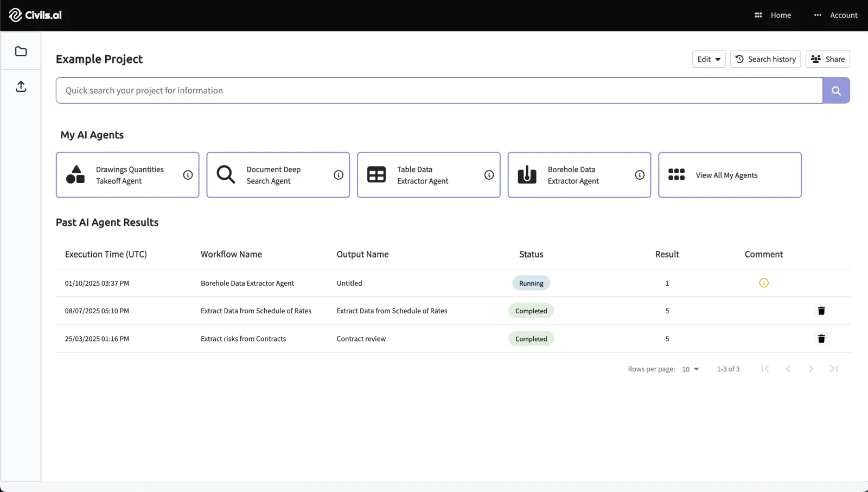868x492 pixels.
Task: Open the Drawings Quantities Takeoff Agent card
Action: click(x=127, y=175)
